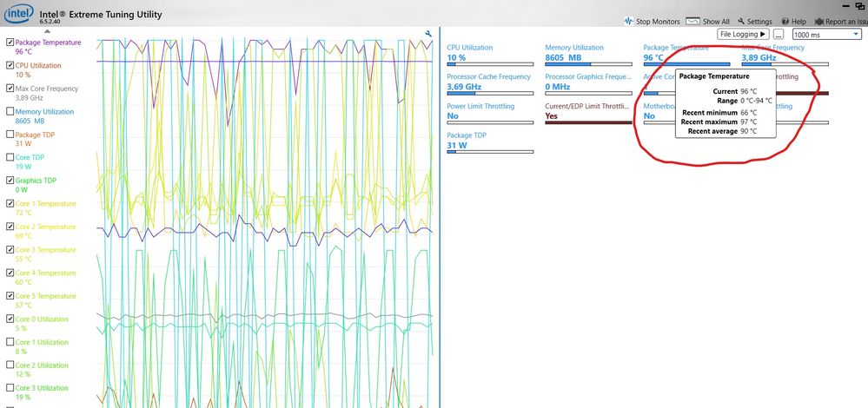
Task: Click the up arrow above the monitor list
Action: pyautogui.click(x=47, y=31)
